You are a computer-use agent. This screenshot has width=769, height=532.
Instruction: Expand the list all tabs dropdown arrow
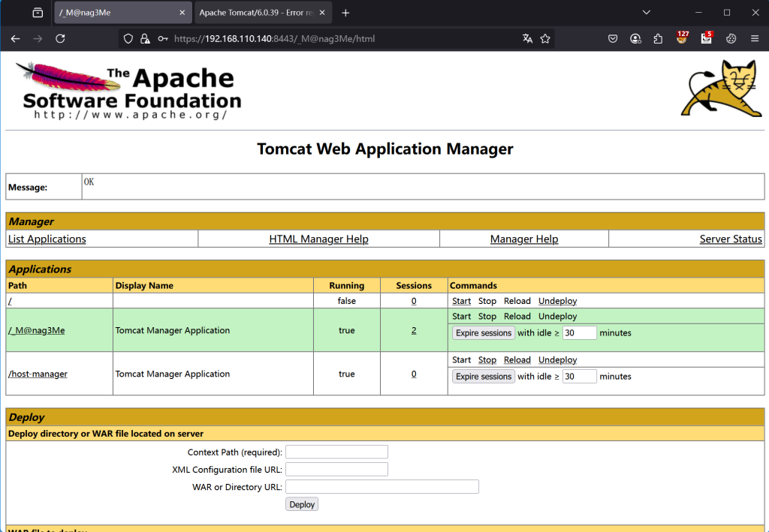647,13
